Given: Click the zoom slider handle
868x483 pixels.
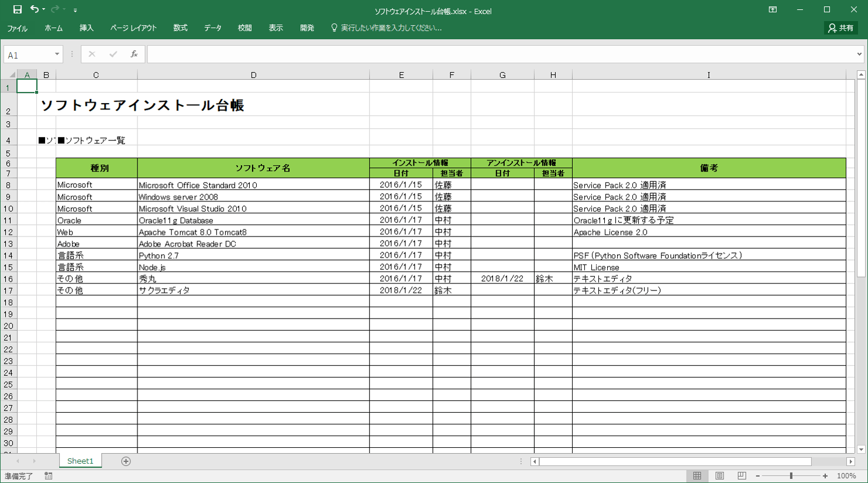Looking at the screenshot, I should [791, 476].
